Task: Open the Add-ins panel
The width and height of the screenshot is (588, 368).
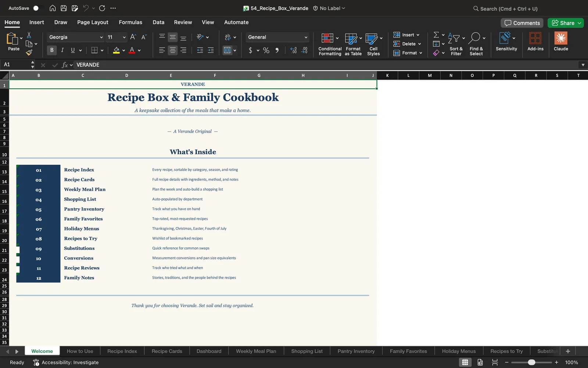Action: coord(535,41)
